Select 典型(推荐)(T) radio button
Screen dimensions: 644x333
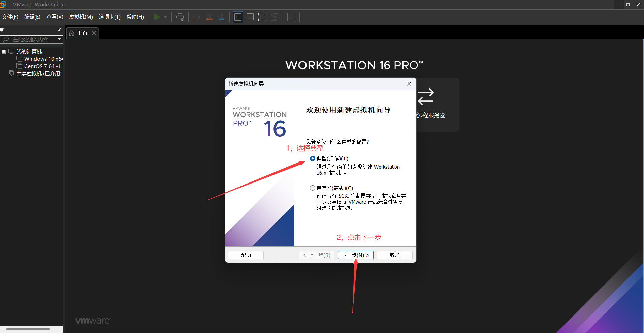click(x=313, y=158)
